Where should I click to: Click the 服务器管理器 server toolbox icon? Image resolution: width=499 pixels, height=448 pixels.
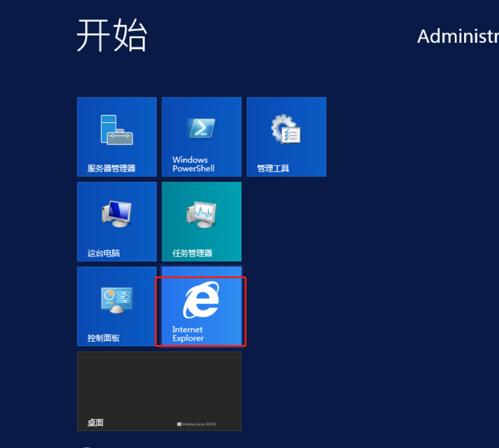coord(116,129)
